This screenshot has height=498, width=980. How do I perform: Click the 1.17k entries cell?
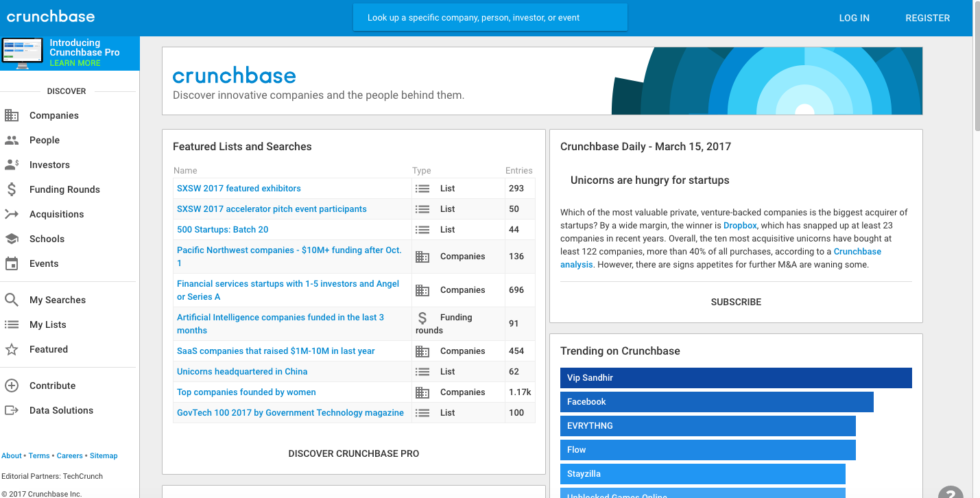520,392
